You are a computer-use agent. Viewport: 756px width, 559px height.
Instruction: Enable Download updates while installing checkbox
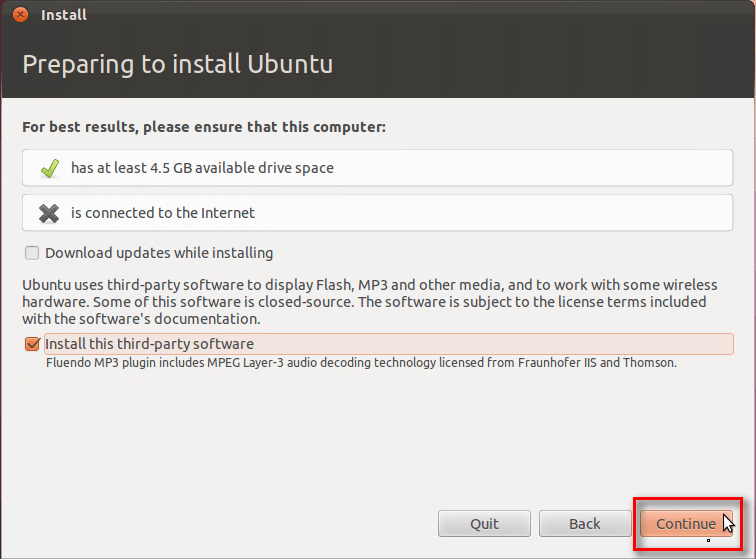[x=32, y=253]
